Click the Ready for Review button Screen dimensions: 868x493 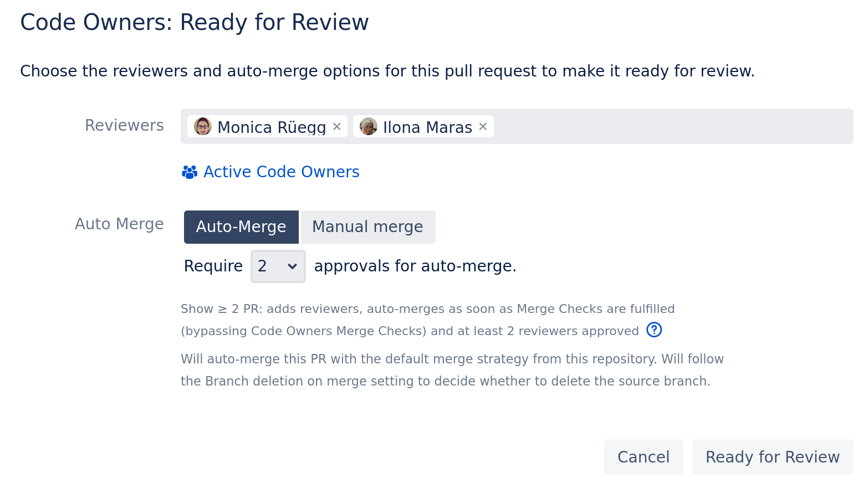[772, 457]
